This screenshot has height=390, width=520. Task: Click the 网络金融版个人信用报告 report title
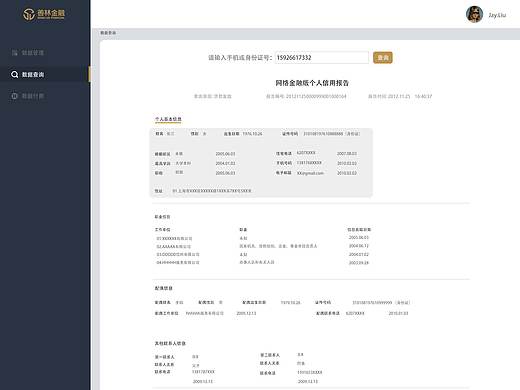click(312, 83)
